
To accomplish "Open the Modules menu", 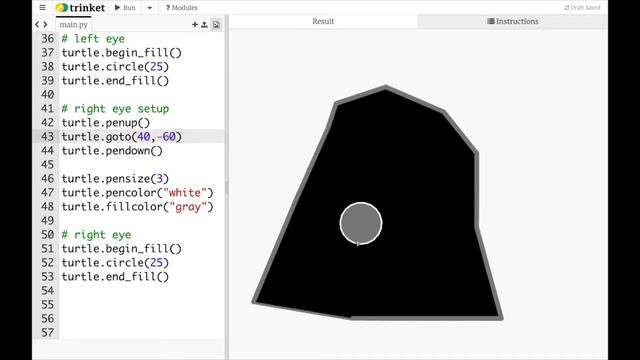I will point(182,7).
